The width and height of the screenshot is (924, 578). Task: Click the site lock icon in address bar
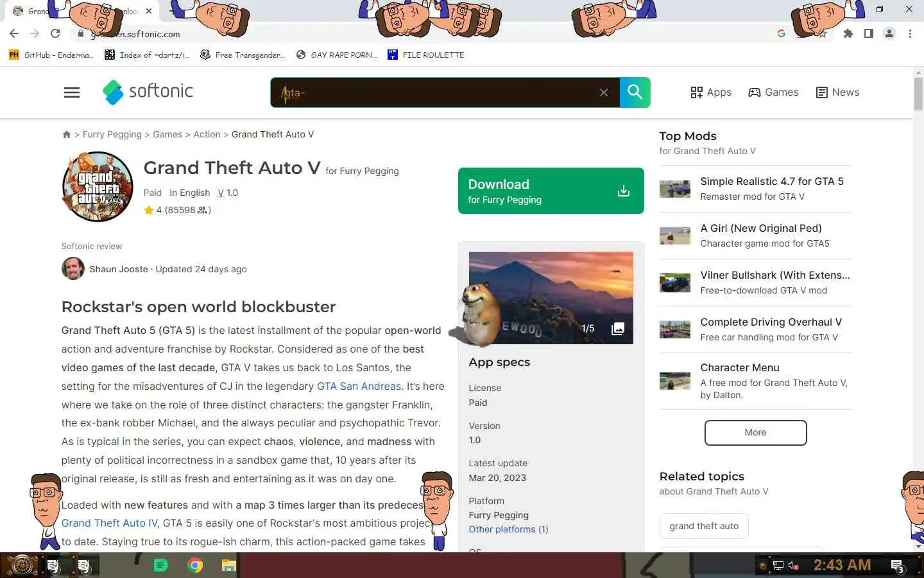(x=80, y=34)
